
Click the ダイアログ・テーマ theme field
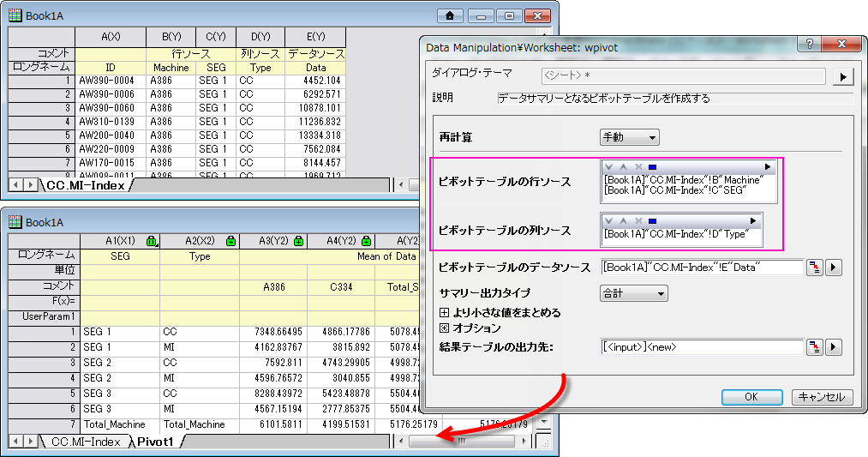[x=683, y=76]
